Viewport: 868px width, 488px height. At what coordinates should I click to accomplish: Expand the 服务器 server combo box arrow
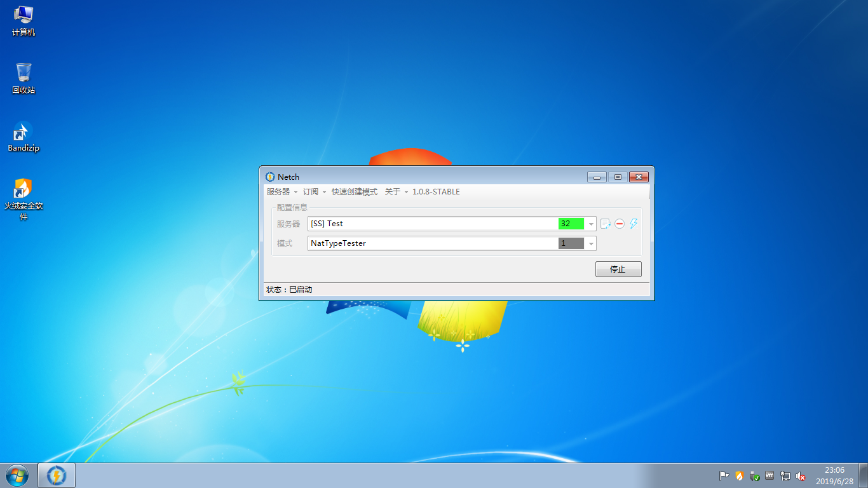[591, 224]
